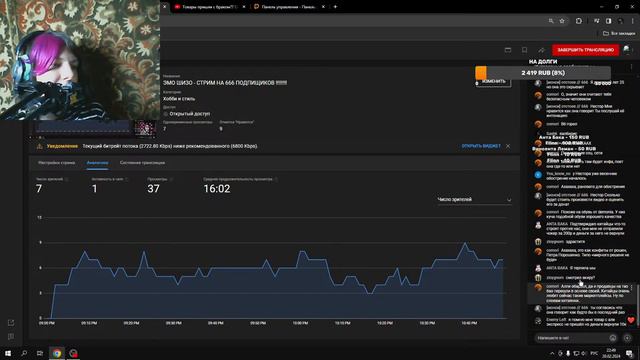Open the Windows Start menu
The width and height of the screenshot is (640, 360).
click(x=8, y=353)
